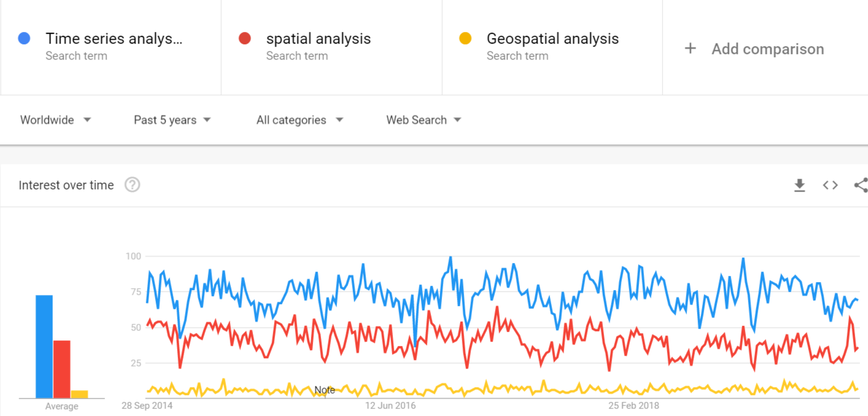Click the blue dot for Time series
The image size is (868, 416).
(25, 39)
